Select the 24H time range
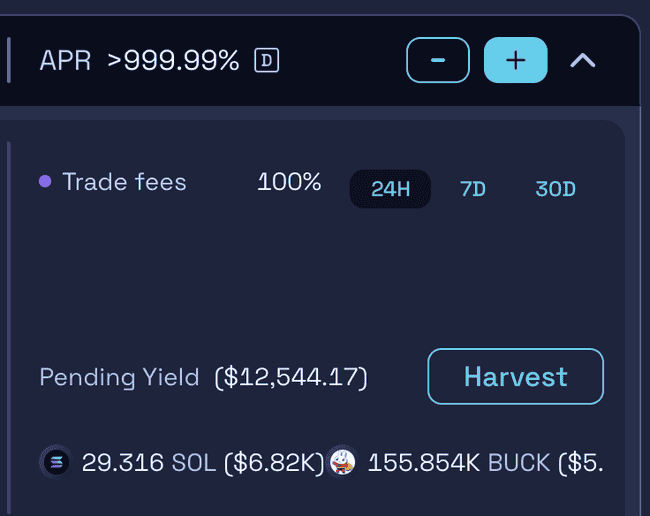 (x=390, y=189)
